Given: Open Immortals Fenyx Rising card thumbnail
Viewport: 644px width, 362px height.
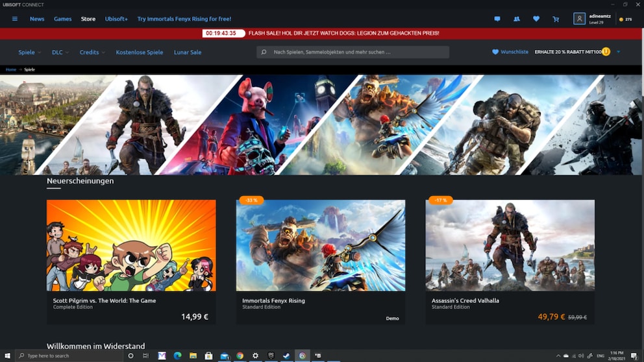Looking at the screenshot, I should coord(320,245).
